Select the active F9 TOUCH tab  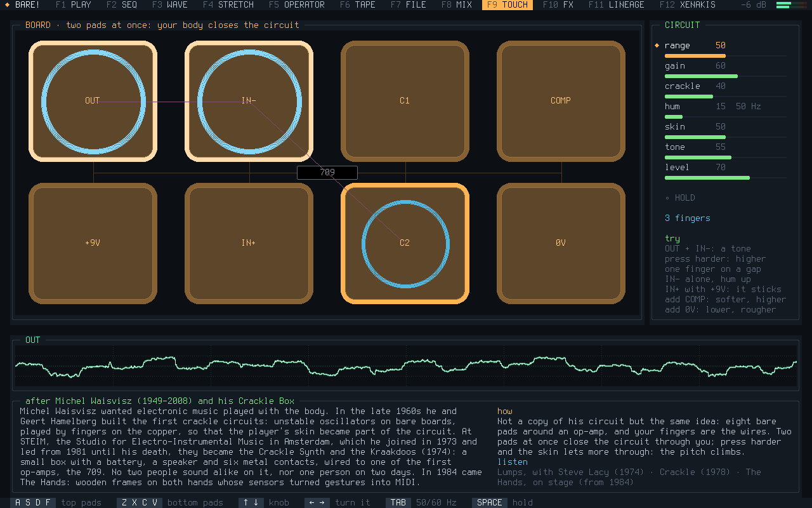tap(507, 5)
